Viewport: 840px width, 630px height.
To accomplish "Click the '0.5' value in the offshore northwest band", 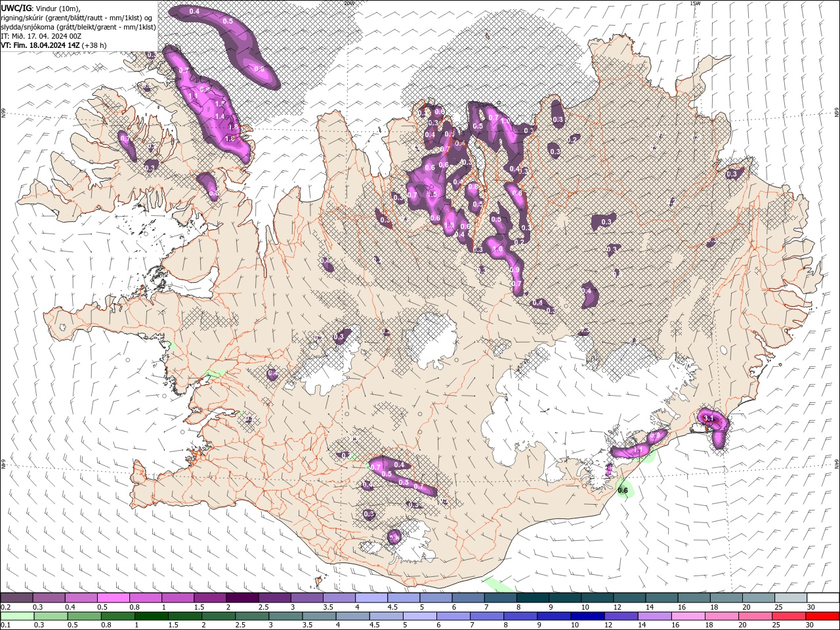I will pos(228,21).
